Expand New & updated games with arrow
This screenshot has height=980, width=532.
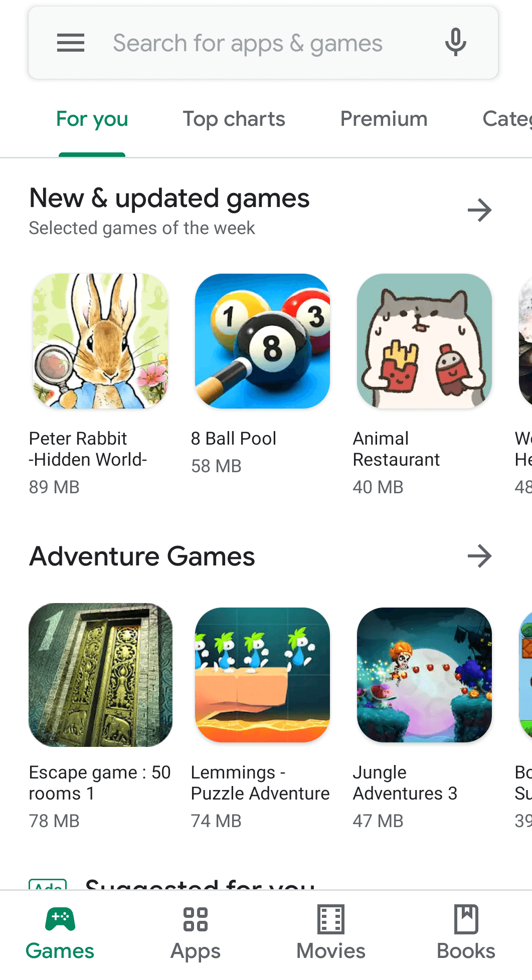pos(480,210)
